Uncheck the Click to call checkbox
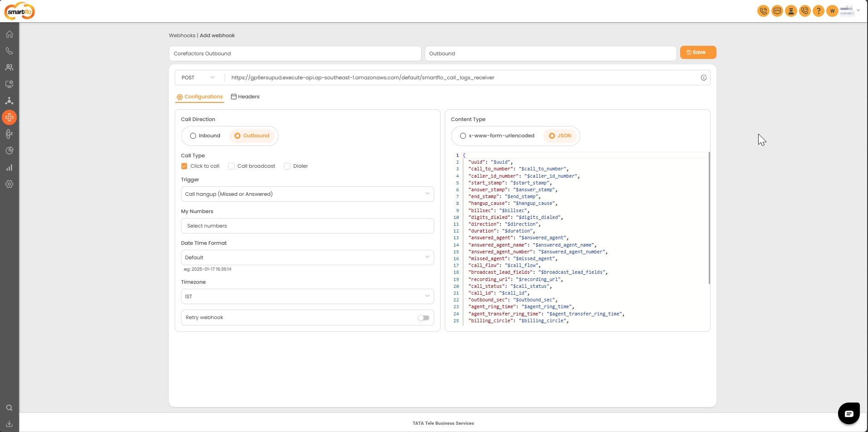This screenshot has width=868, height=432. [184, 166]
